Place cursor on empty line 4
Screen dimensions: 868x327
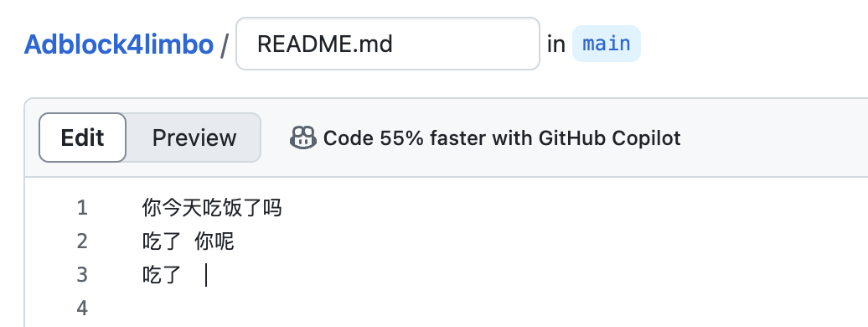443,308
